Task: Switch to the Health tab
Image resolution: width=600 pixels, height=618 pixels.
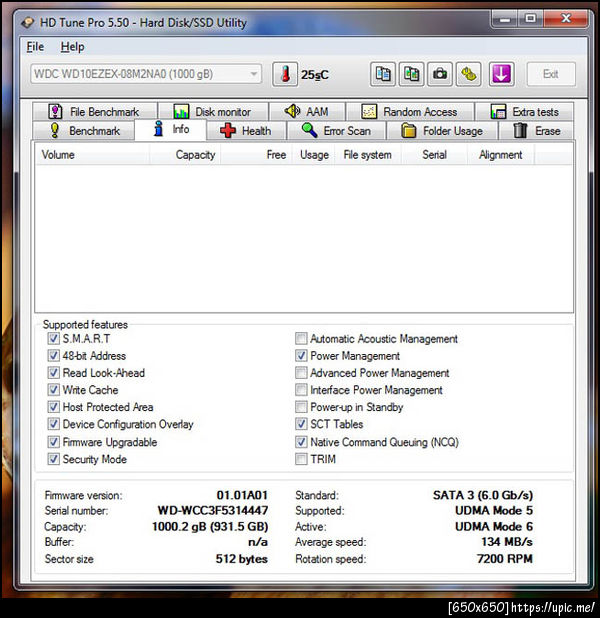Action: click(x=246, y=130)
